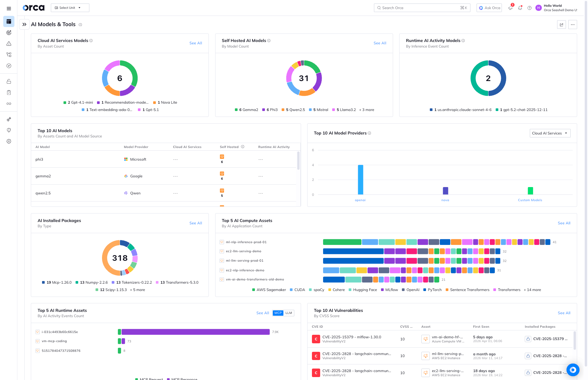Screen dimensions: 588x380
Task: Click the Ask Orca button
Action: [x=489, y=8]
